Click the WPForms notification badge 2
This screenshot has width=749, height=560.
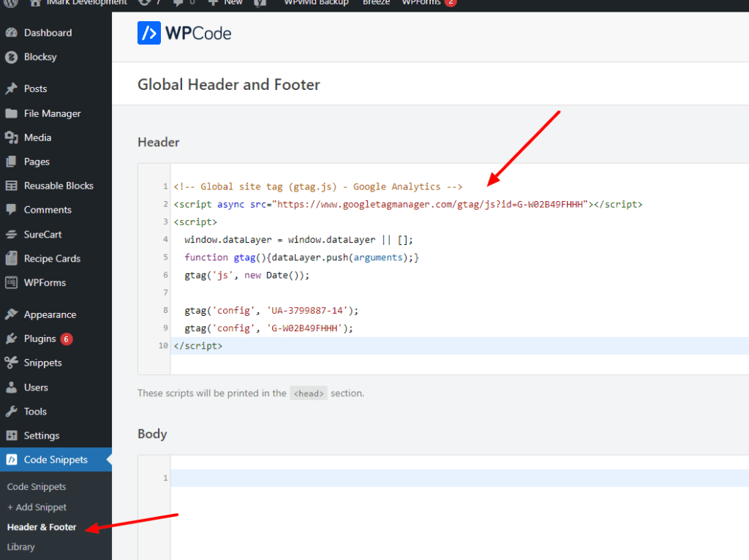[451, 2]
